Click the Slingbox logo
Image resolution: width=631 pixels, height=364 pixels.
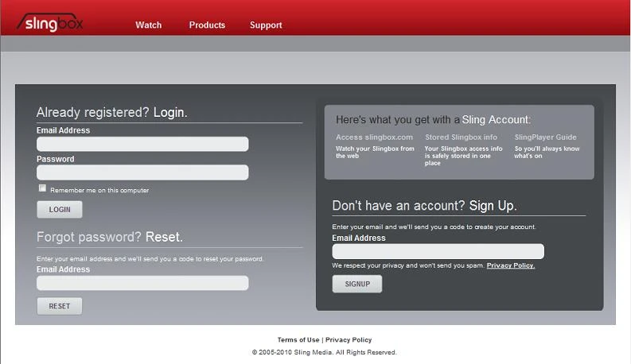(x=50, y=22)
